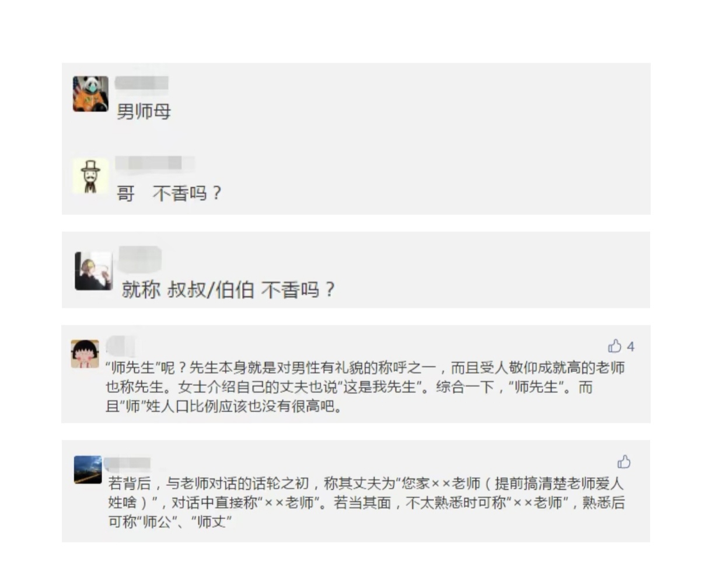
Task: Click the like count 4
Action: (630, 347)
